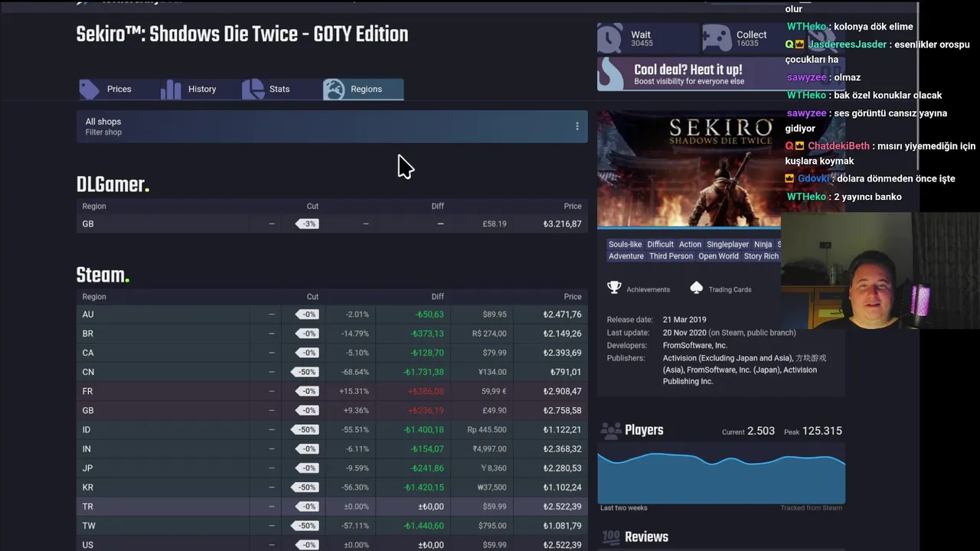Open the All shops filter dropdown
Screen dimensions: 980x551
pos(332,126)
